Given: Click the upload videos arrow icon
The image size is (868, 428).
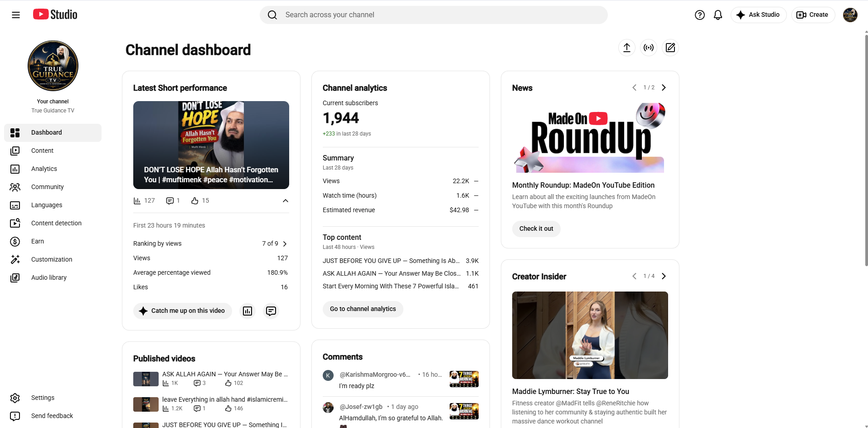Looking at the screenshot, I should coord(627,48).
